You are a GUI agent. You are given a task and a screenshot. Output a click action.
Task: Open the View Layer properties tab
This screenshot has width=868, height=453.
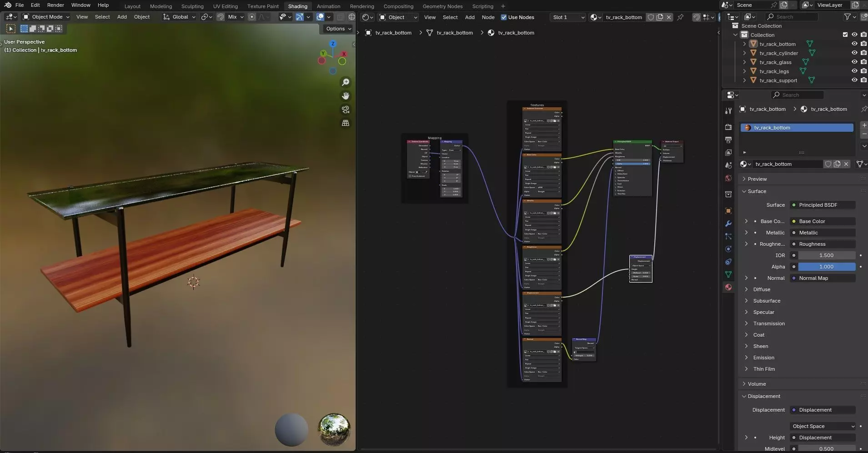(728, 153)
